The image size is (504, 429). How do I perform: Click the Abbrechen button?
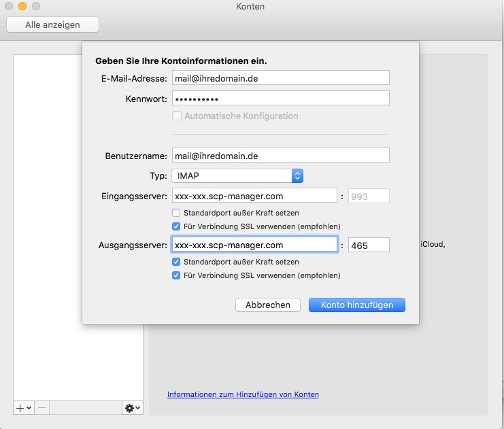point(267,305)
